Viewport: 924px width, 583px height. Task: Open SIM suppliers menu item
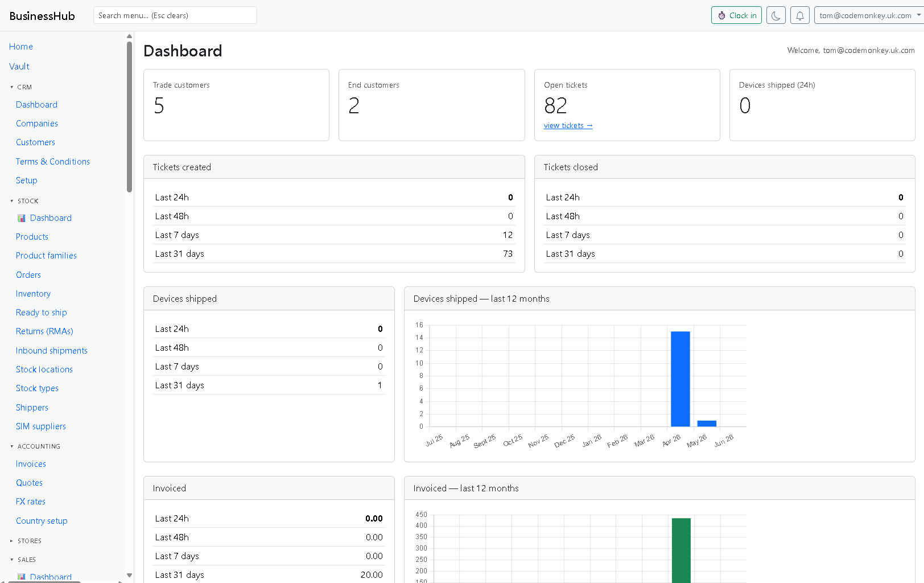click(x=41, y=426)
